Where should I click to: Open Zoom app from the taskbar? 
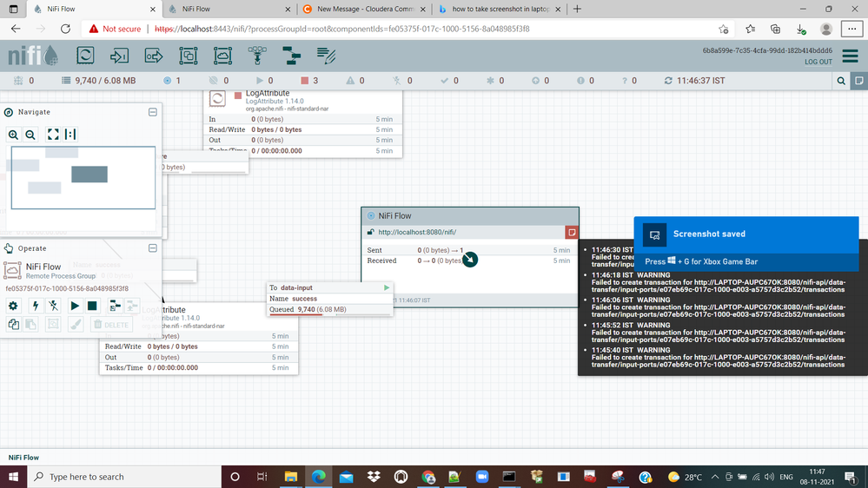(482, 477)
